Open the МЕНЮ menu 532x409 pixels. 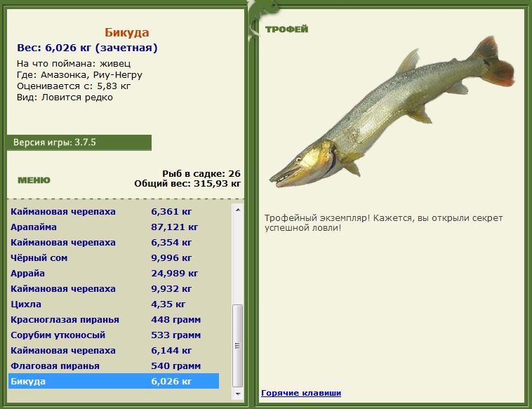click(34, 180)
